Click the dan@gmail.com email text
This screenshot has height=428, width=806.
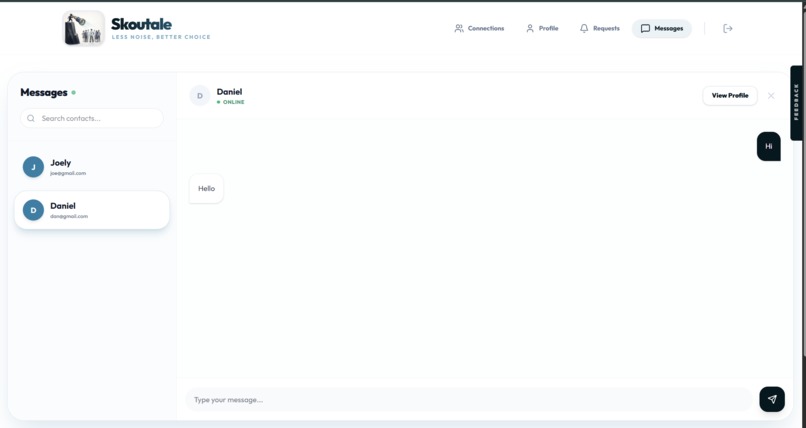point(69,216)
